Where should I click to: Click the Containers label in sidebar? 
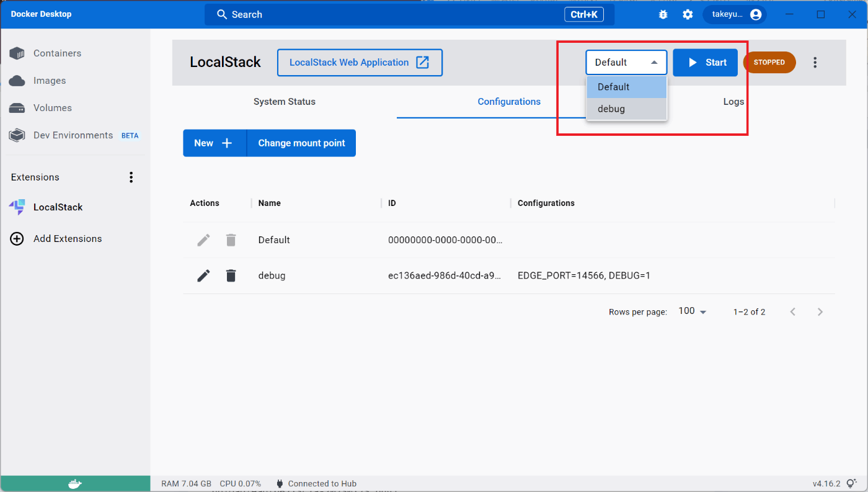pyautogui.click(x=57, y=53)
